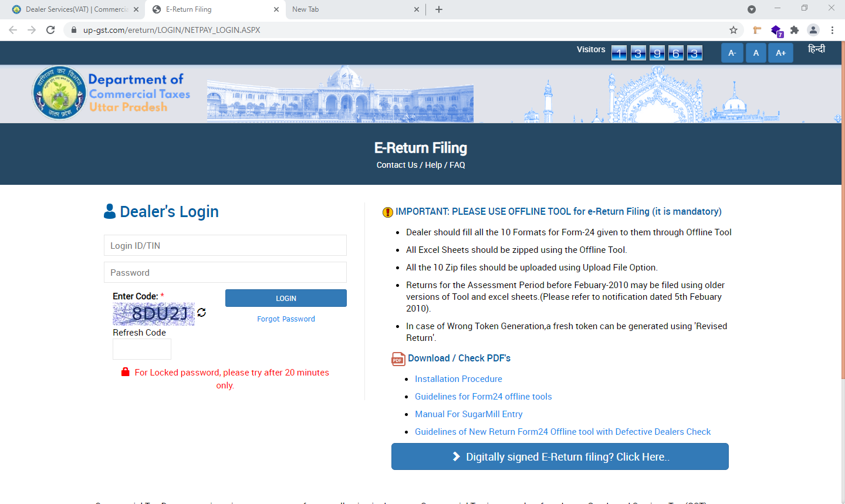Click the page vertical scrollbar

(843, 235)
